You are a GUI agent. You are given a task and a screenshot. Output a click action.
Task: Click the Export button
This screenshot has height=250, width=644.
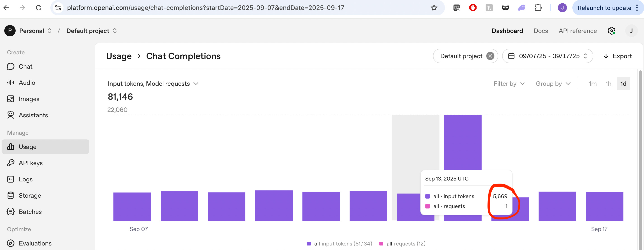[x=618, y=56]
